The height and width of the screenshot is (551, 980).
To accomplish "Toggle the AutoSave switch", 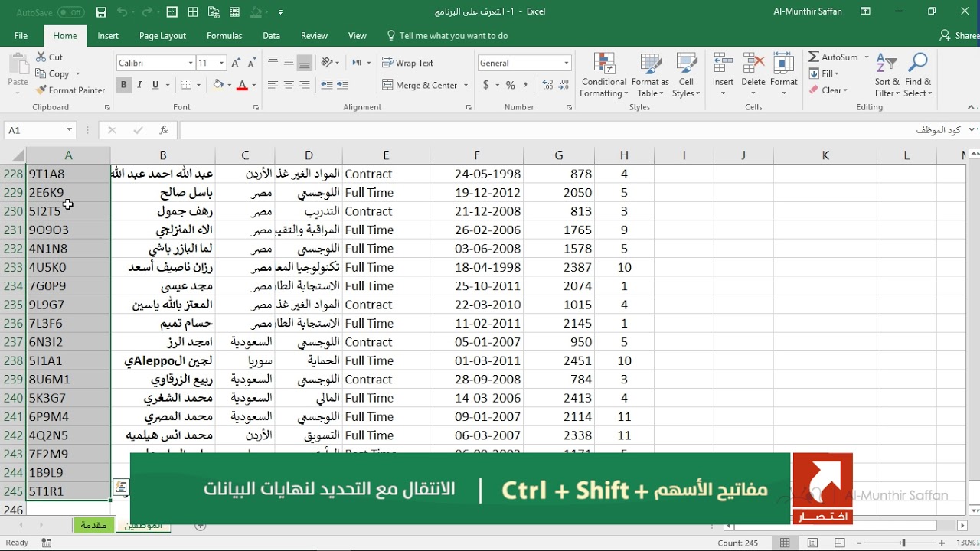I will [70, 12].
